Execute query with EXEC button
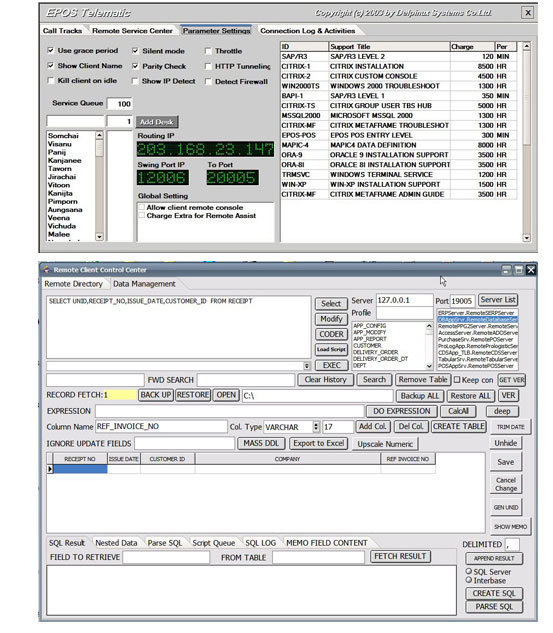This screenshot has height=633, width=553. coord(331,365)
